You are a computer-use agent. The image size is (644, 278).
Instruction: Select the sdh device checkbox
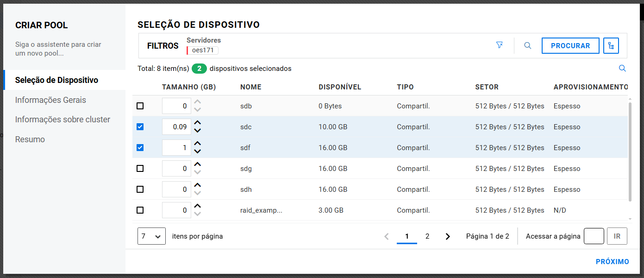click(140, 190)
